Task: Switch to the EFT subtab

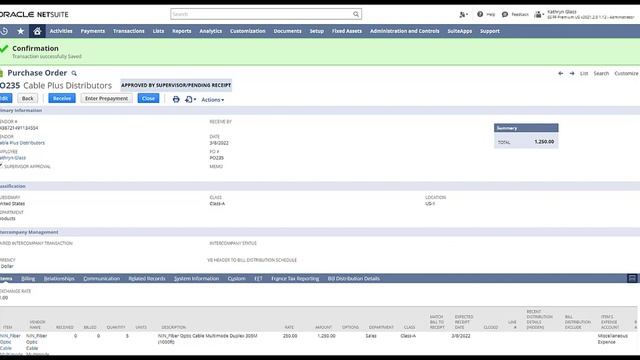Action: tap(258, 278)
